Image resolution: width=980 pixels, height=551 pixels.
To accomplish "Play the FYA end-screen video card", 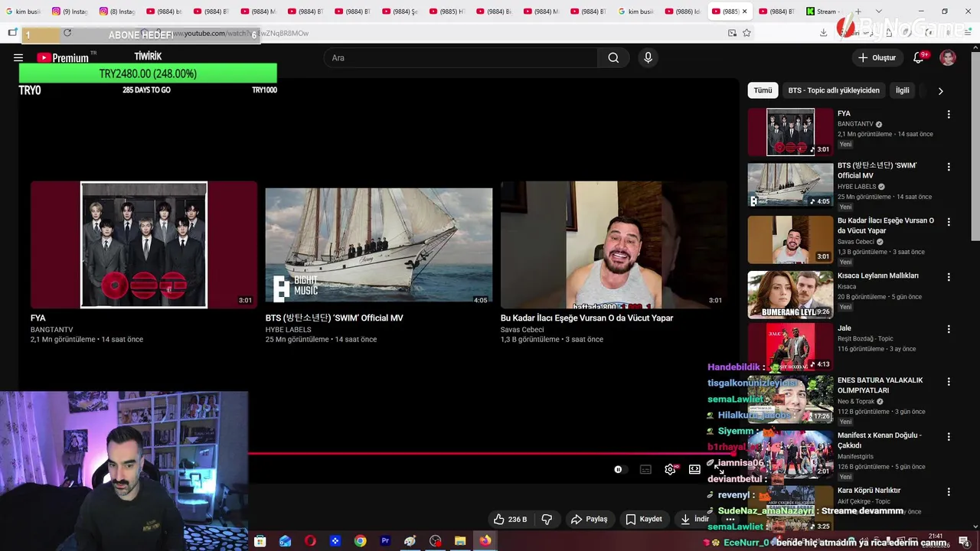I will (x=144, y=244).
